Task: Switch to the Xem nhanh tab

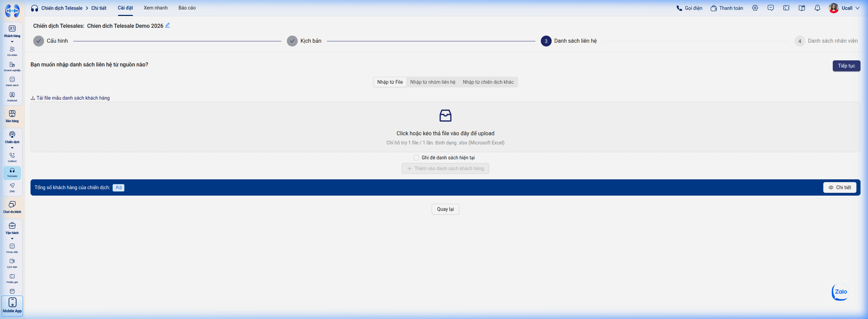Action: click(156, 8)
